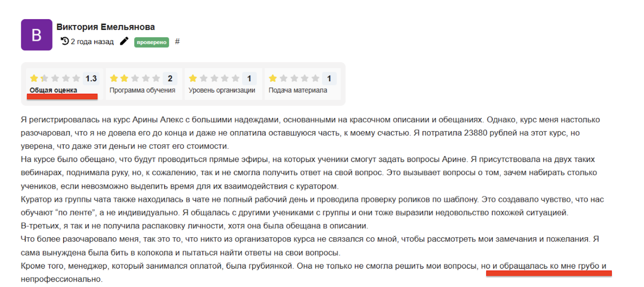
Task: Click the green проверено badge
Action: [x=151, y=42]
